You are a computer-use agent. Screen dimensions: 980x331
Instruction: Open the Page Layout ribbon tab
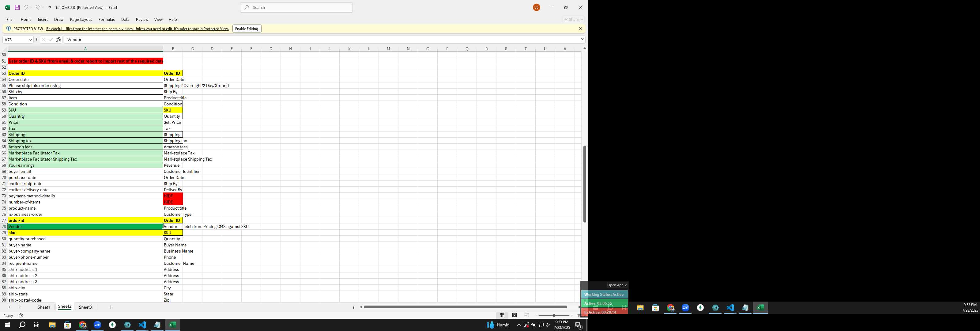point(81,19)
